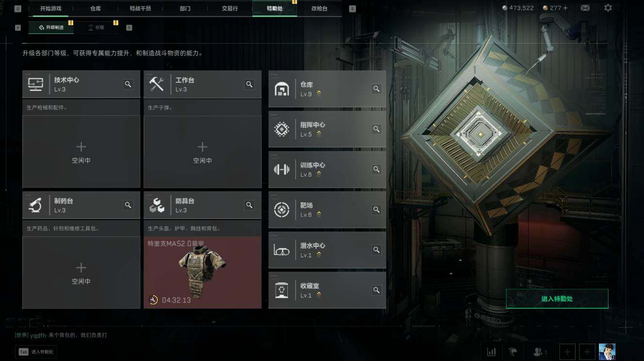
Task: Add currency with the plus beside 277
Action: coord(565,8)
